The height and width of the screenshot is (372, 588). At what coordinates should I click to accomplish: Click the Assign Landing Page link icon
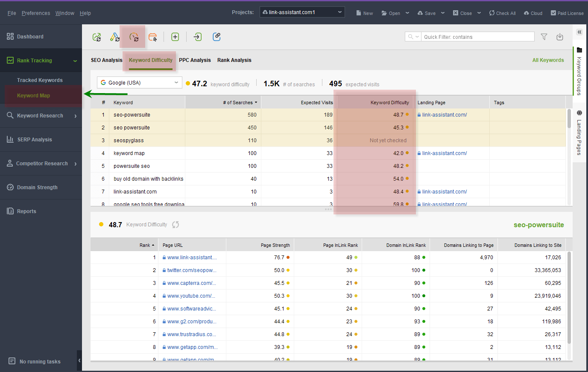point(216,37)
